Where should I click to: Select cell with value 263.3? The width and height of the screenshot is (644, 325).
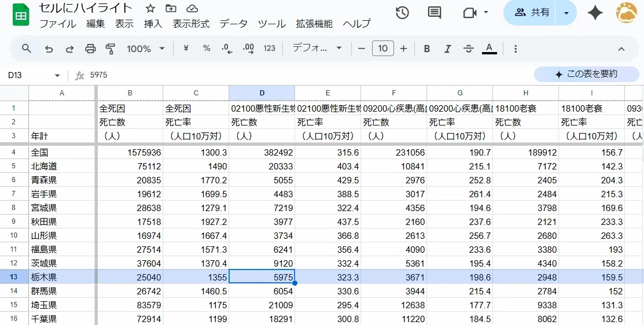[x=591, y=235]
